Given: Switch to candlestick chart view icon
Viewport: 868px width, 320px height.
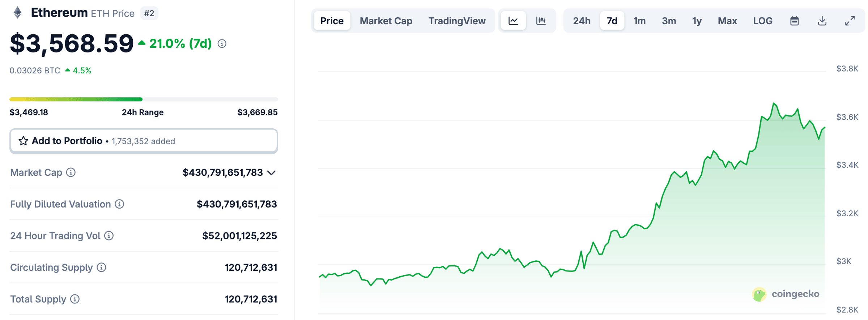Looking at the screenshot, I should point(541,21).
